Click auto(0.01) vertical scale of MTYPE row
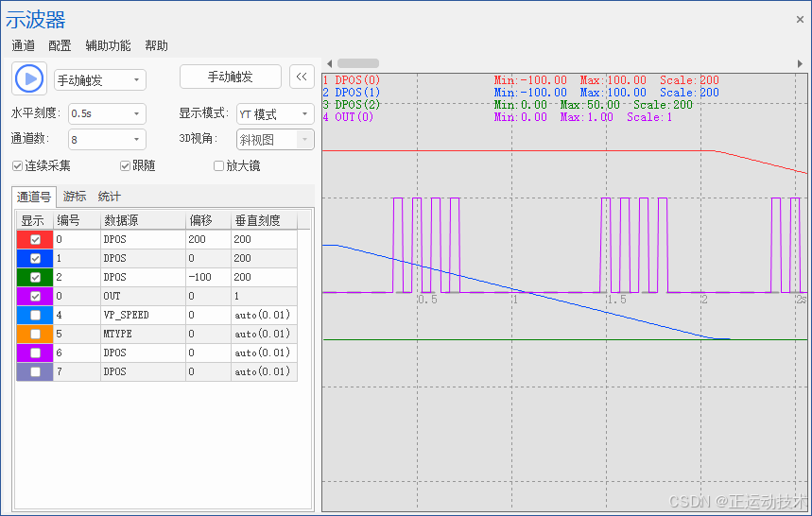Viewport: 812px width, 516px height. (264, 334)
